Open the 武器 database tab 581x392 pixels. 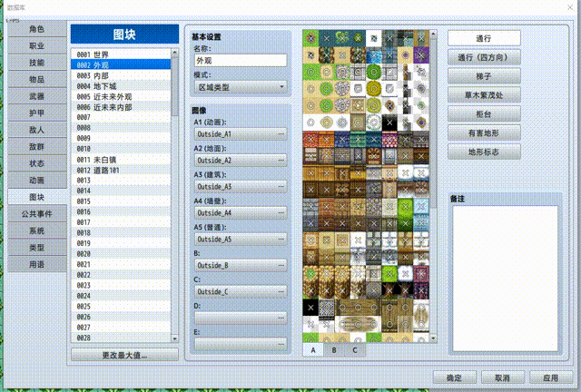click(x=36, y=96)
